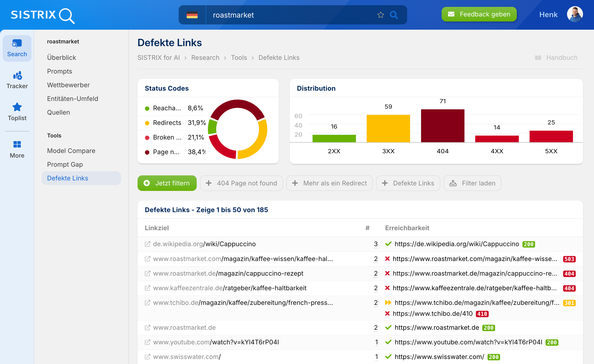
Task: Click the upload icon in Filter laden
Action: point(453,183)
